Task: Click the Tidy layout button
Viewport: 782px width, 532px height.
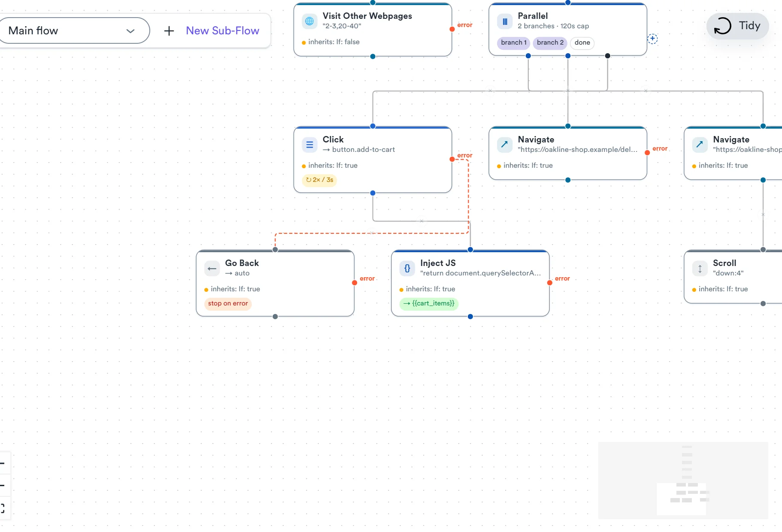Action: click(x=737, y=26)
